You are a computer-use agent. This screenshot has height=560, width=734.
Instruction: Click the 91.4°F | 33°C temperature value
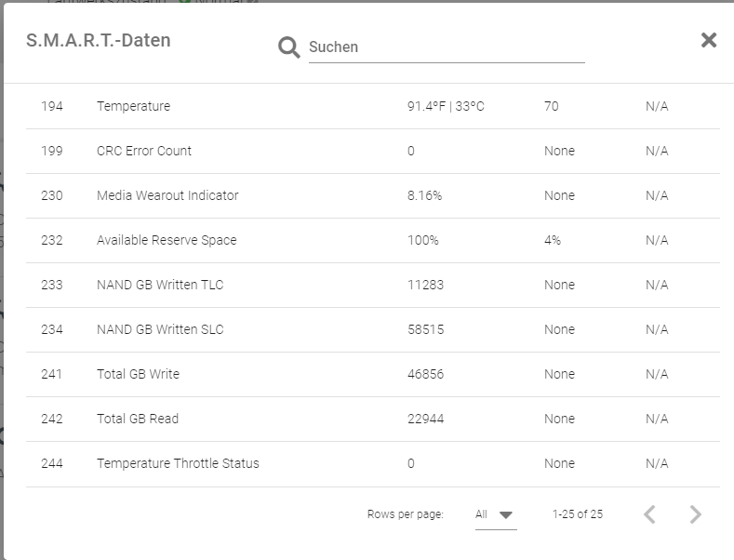tap(446, 107)
